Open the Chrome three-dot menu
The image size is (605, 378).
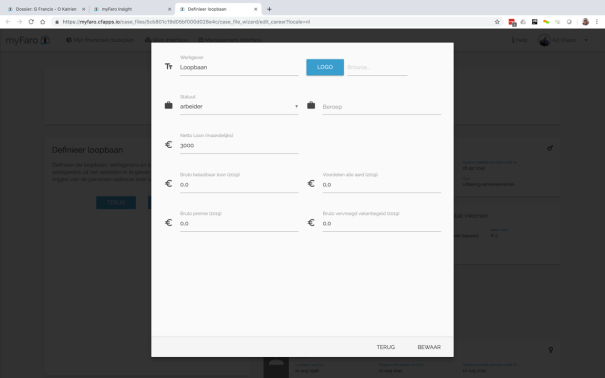pyautogui.click(x=597, y=22)
